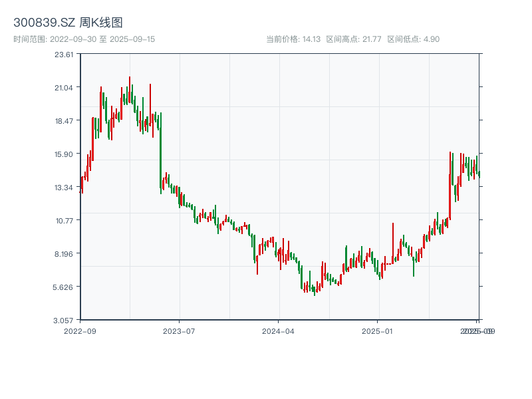
Task: Click the long green candle dropping to 13
Action: [x=160, y=153]
